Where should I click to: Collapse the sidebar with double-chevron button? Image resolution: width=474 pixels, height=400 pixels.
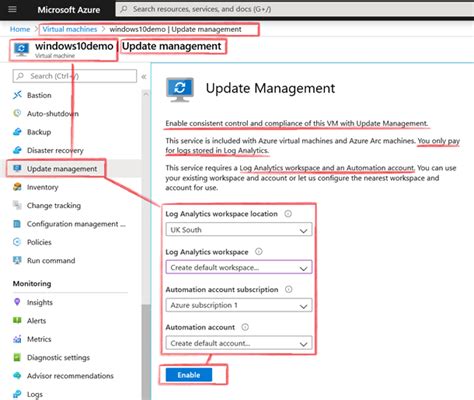144,76
